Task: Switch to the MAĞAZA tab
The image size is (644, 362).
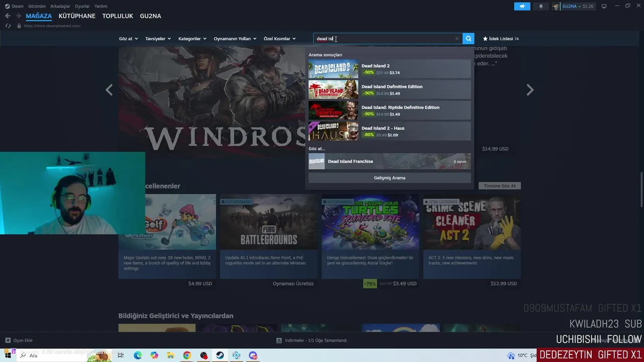Action: click(39, 16)
